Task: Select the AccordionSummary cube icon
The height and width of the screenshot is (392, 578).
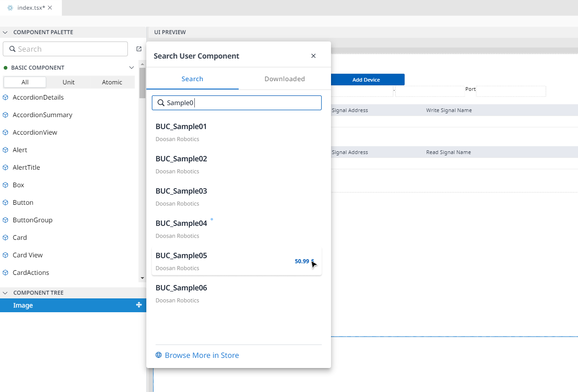Action: (6, 115)
